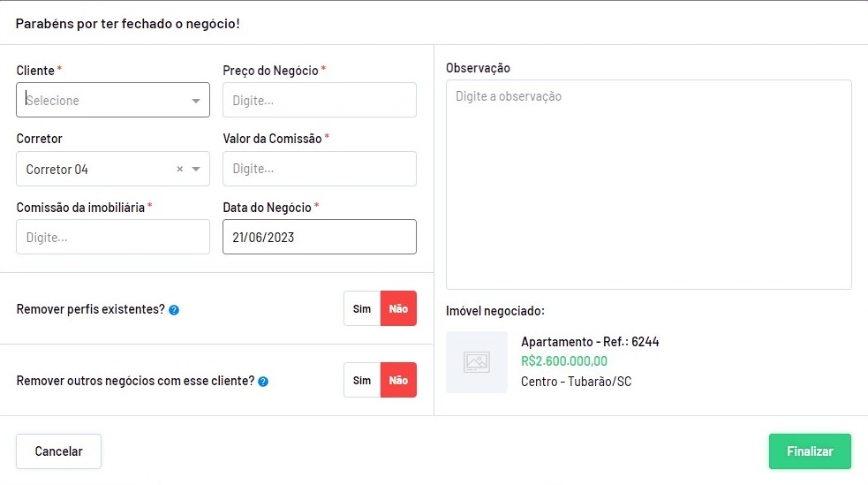Focus the Preço do Negócio field
Image resolution: width=868 pixels, height=485 pixels.
pyautogui.click(x=319, y=101)
